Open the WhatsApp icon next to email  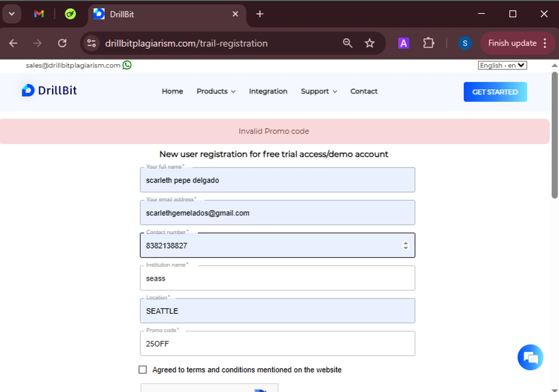tap(127, 65)
